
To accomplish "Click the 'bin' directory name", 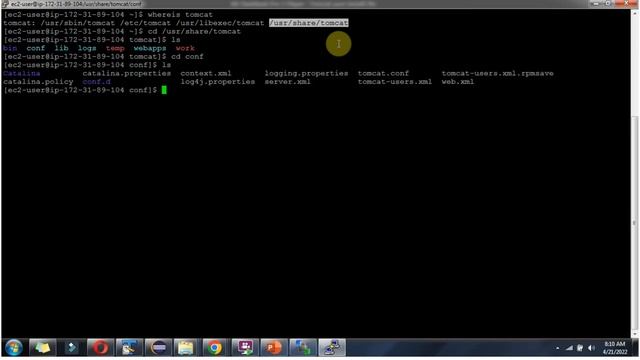I will point(10,48).
